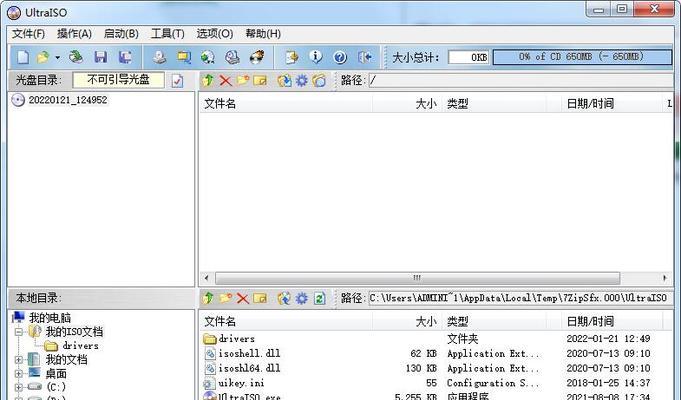The height and width of the screenshot is (400, 681).
Task: Sort local file list by 大小 column header
Action: [x=407, y=321]
